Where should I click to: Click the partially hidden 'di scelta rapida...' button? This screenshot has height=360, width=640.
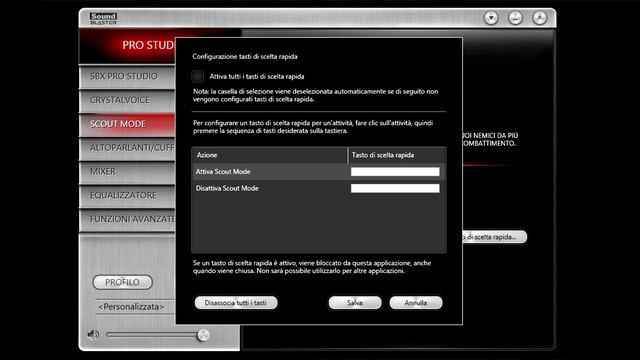pos(495,237)
